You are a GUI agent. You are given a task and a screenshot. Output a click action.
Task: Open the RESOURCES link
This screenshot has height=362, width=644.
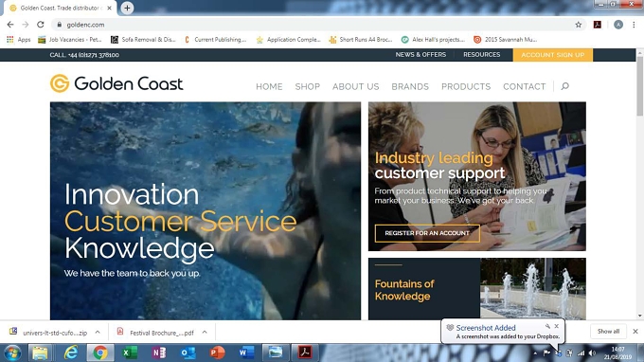[x=482, y=55]
